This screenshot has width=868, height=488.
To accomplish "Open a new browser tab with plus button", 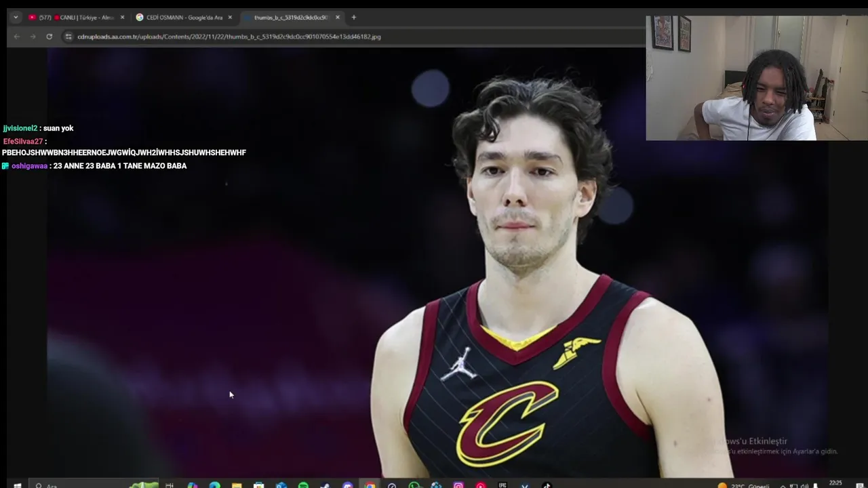I will click(353, 18).
